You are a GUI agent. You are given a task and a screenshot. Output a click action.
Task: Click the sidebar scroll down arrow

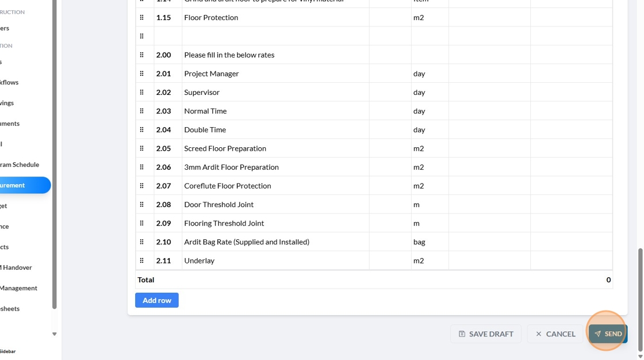55,334
